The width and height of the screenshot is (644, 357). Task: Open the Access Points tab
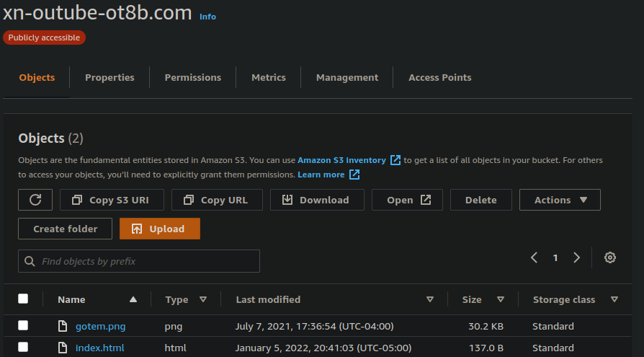click(x=439, y=77)
